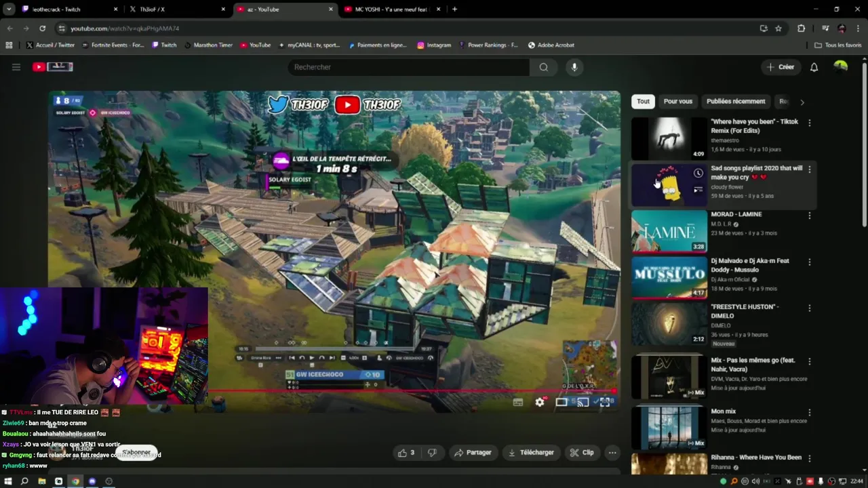The width and height of the screenshot is (868, 488).
Task: Open options for MORAD - LAMINE video
Action: pos(809,216)
